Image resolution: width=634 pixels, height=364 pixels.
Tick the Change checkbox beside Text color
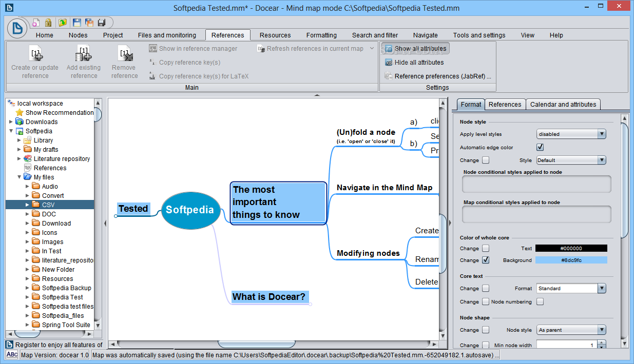tap(486, 249)
